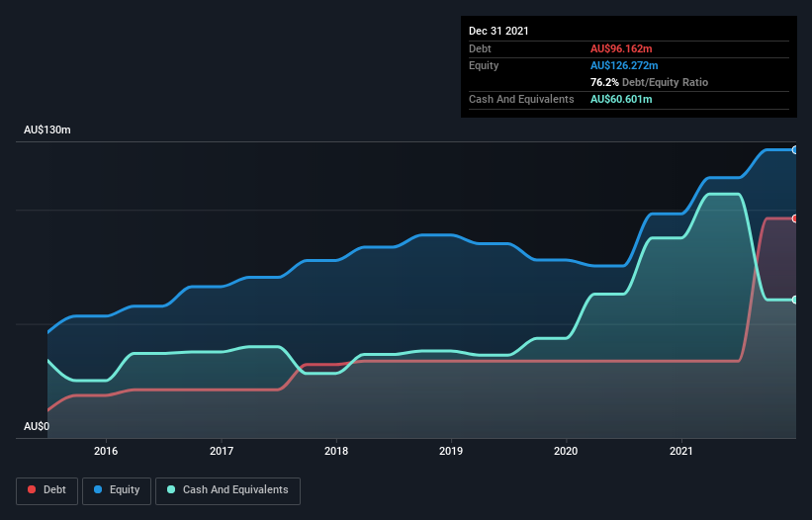This screenshot has height=520, width=812.
Task: Click the AU$130m y-axis label
Action: pos(47,130)
